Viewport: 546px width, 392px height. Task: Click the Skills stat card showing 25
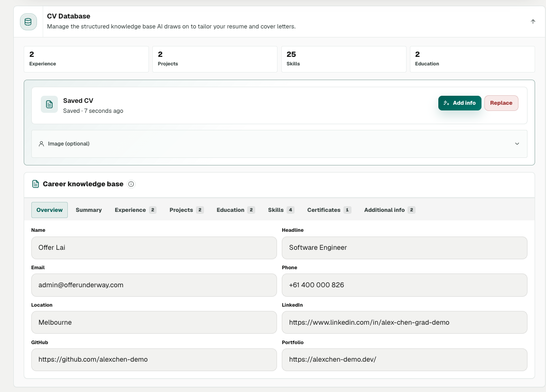pyautogui.click(x=344, y=59)
